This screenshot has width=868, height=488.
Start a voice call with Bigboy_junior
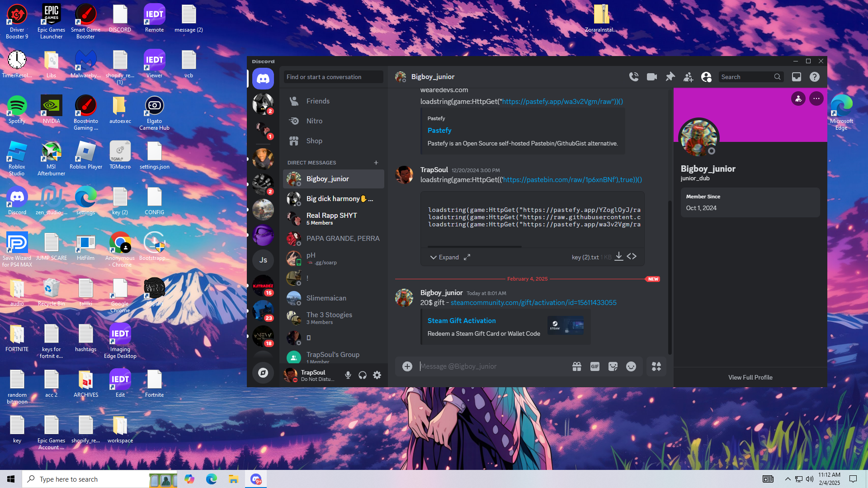[634, 77]
